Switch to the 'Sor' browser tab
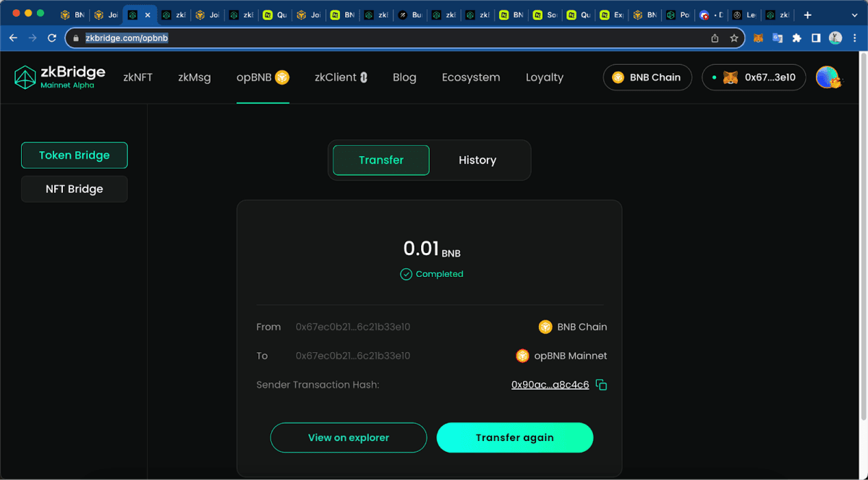 click(545, 14)
